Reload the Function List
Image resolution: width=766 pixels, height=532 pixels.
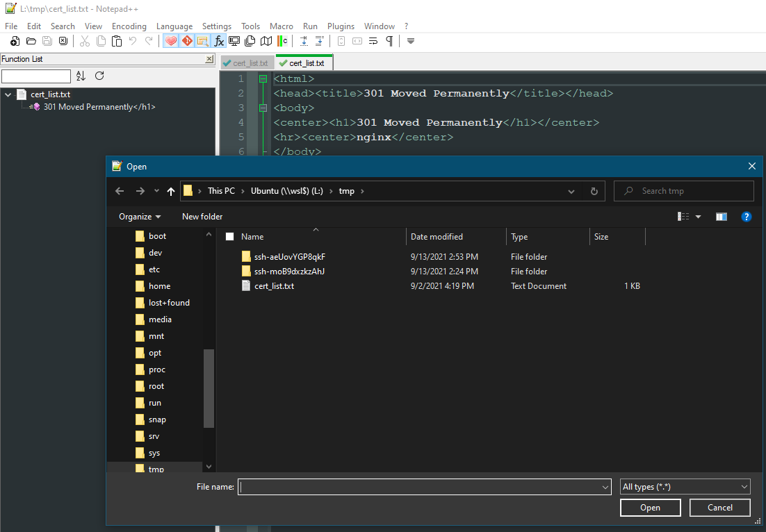pos(99,76)
